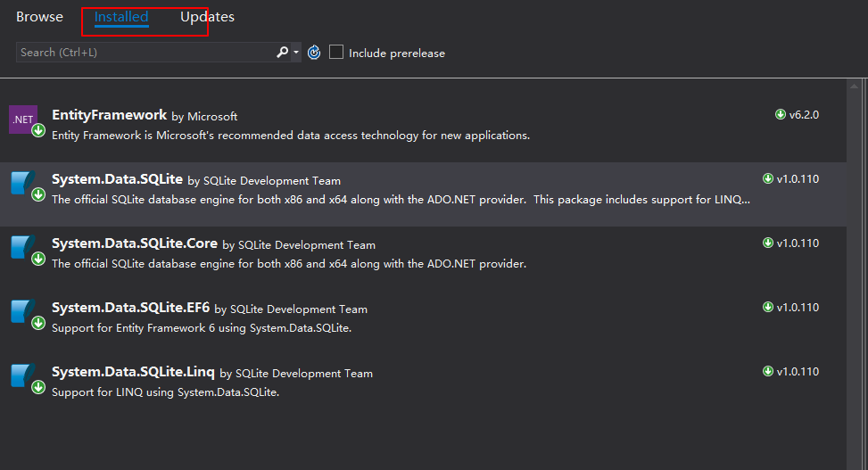Click the Entity Framework description text
The width and height of the screenshot is (868, 470).
point(291,135)
